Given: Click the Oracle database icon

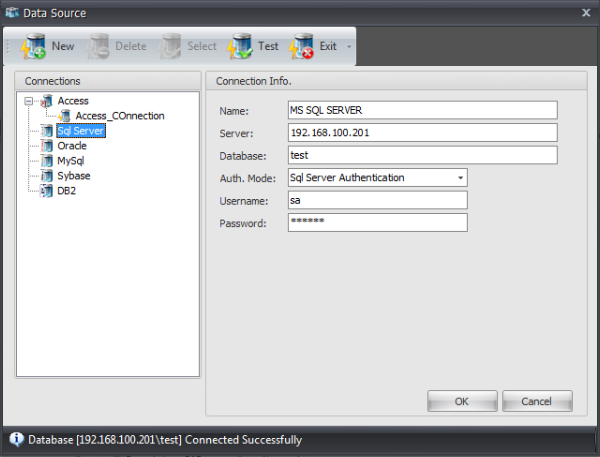Looking at the screenshot, I should point(47,146).
